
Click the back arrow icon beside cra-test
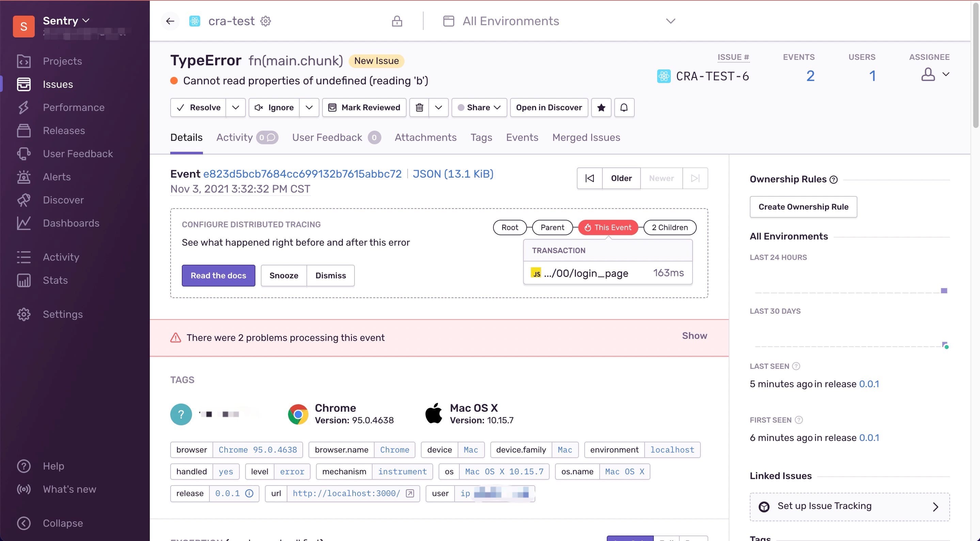[x=170, y=21]
